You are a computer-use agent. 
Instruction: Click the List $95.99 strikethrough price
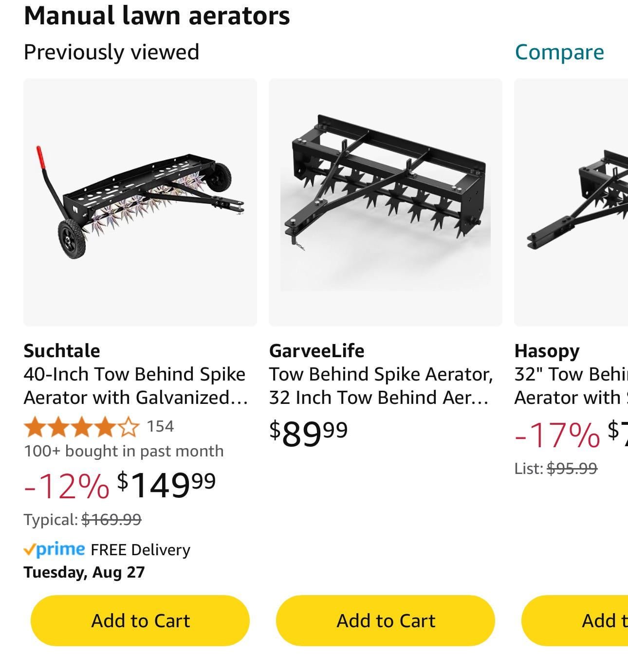coord(572,468)
